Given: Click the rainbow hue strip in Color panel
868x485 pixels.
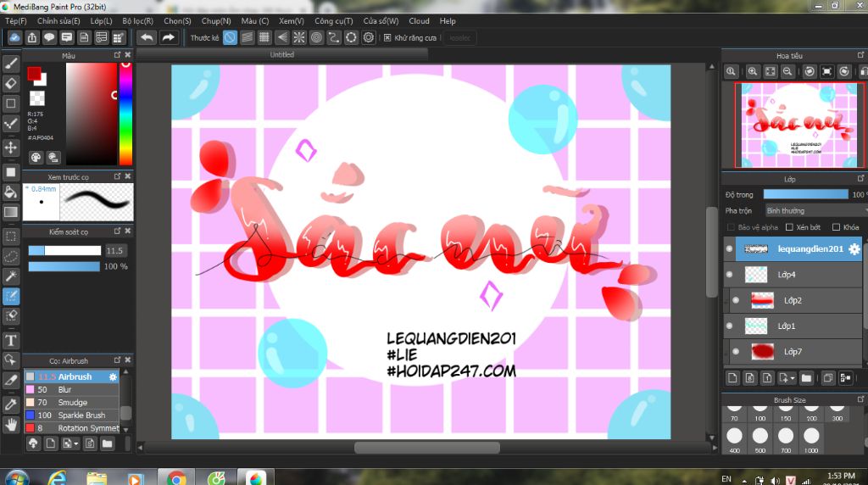Looking at the screenshot, I should coord(125,114).
